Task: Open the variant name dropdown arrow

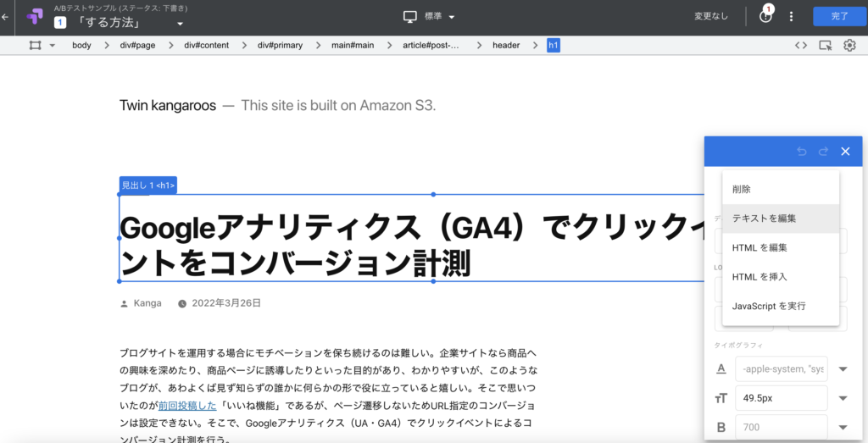Action: pyautogui.click(x=180, y=24)
